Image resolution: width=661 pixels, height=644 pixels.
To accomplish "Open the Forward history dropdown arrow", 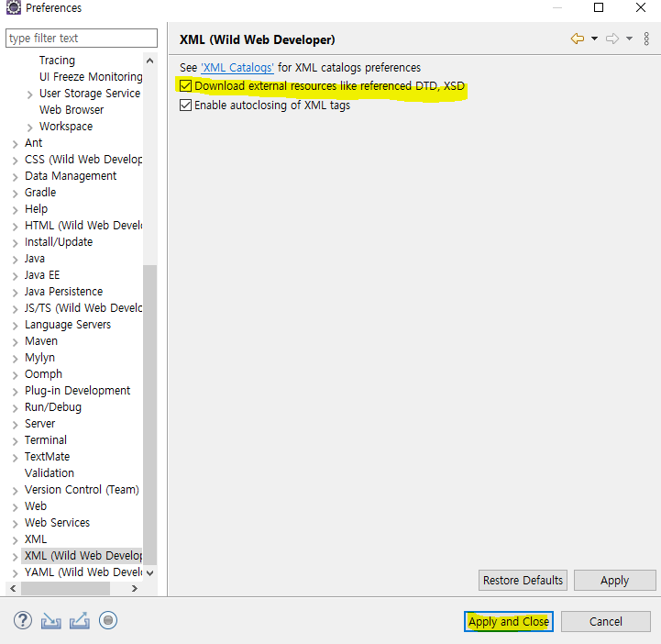I will (629, 39).
